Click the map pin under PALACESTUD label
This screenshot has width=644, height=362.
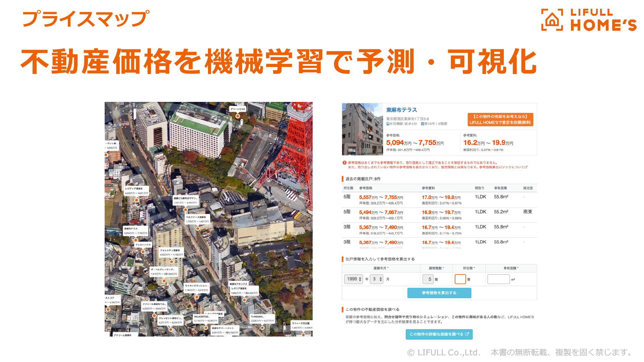[206, 328]
